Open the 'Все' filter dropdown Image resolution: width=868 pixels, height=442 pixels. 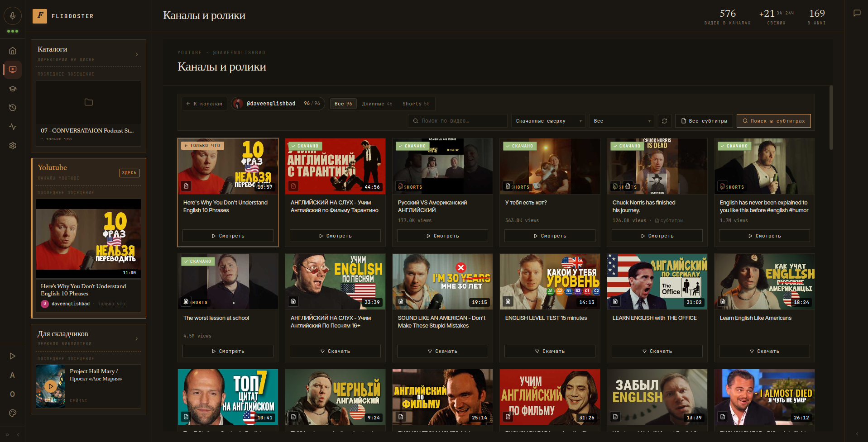tap(622, 121)
